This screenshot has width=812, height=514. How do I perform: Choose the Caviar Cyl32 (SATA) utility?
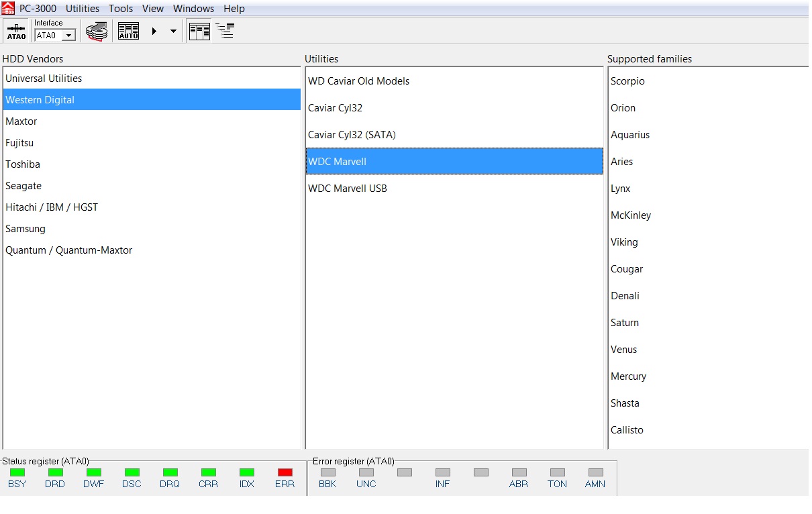tap(454, 135)
